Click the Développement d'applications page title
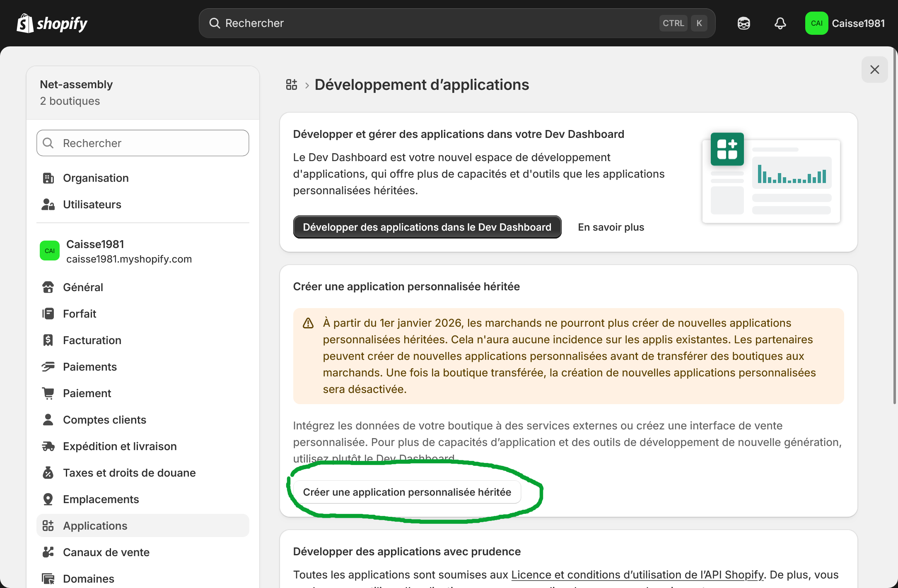The height and width of the screenshot is (588, 898). [422, 85]
